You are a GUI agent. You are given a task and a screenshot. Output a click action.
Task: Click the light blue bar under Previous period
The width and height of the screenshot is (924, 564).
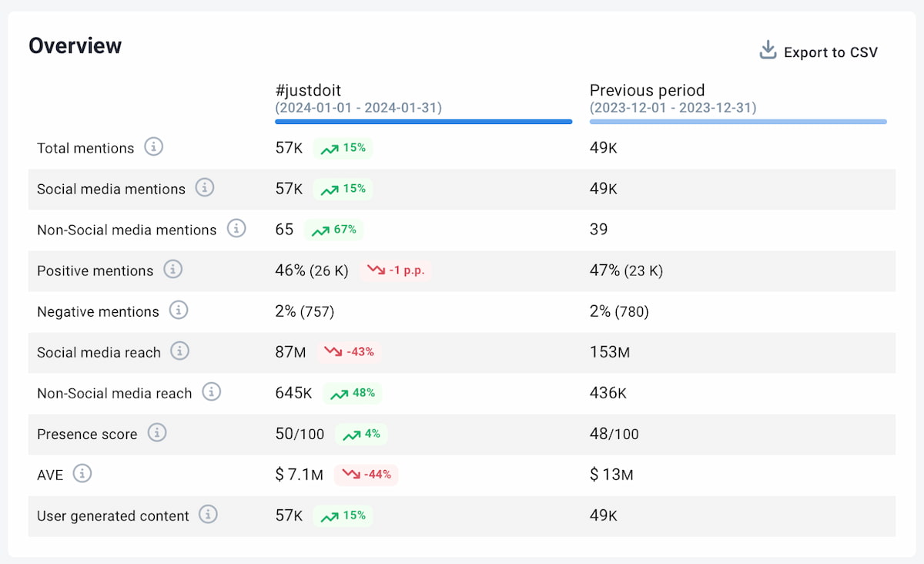tap(738, 121)
